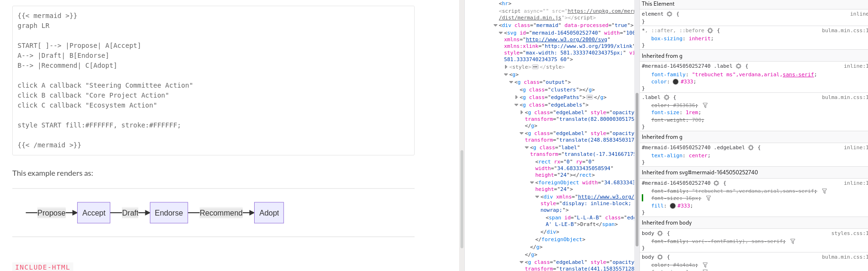This screenshot has width=868, height=271.
Task: Click selector highlighter icon beside bulma '.label' rule
Action: pyautogui.click(x=666, y=98)
